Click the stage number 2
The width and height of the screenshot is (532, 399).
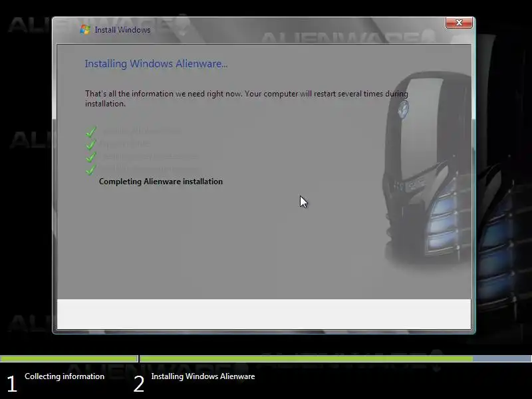139,384
